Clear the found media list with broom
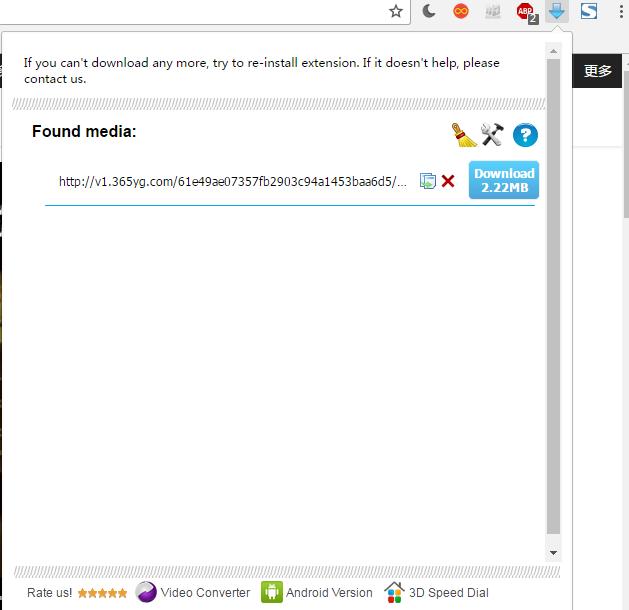Image resolution: width=629 pixels, height=610 pixels. [464, 135]
